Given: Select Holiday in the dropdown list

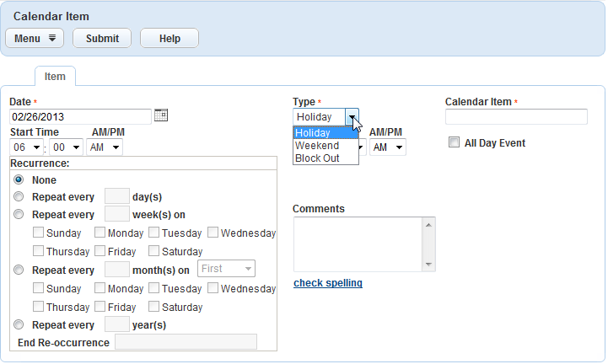Looking at the screenshot, I should 314,133.
